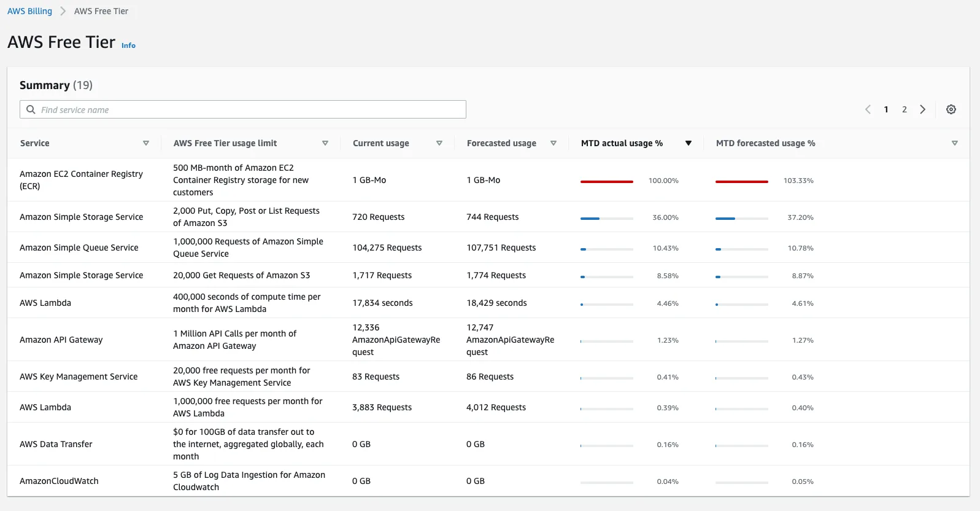Click the Current usage column header
The height and width of the screenshot is (511, 980).
381,143
